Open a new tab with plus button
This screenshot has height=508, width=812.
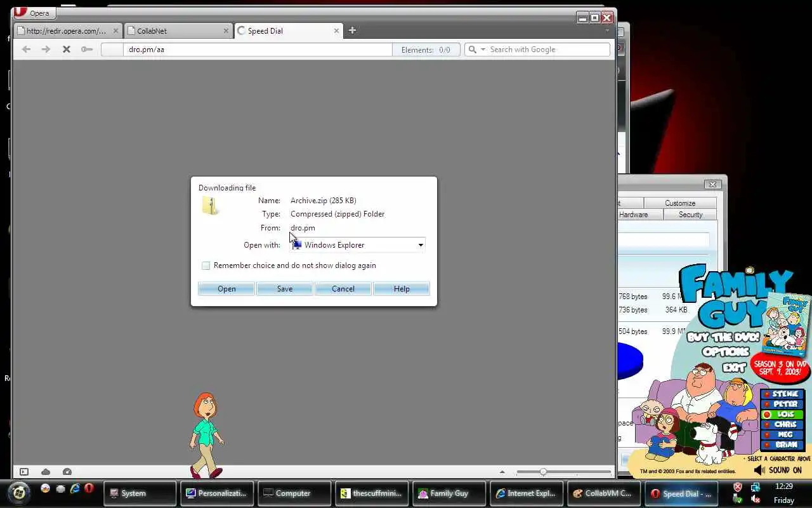pyautogui.click(x=352, y=30)
